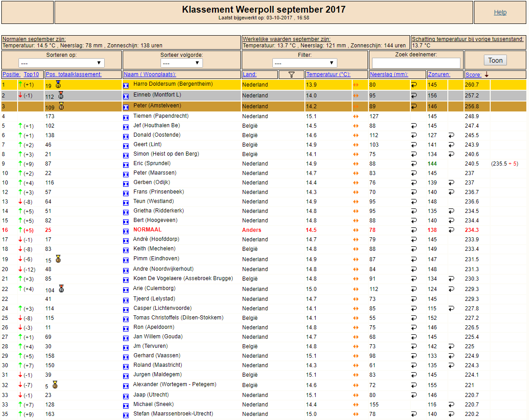Click the Zonuren column header
529x420 pixels.
click(439, 74)
